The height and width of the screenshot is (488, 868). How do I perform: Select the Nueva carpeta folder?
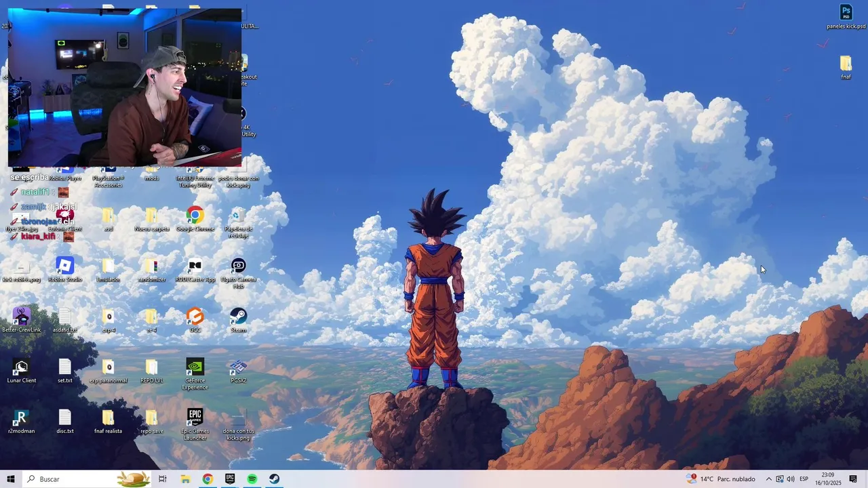(x=152, y=220)
